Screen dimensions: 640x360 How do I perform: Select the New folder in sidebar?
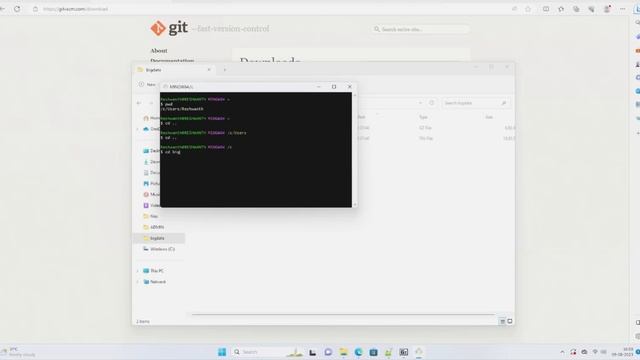151,216
